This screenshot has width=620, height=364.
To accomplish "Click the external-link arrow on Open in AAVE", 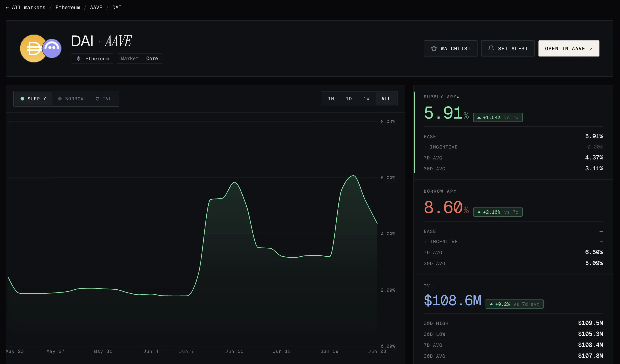I will [591, 49].
